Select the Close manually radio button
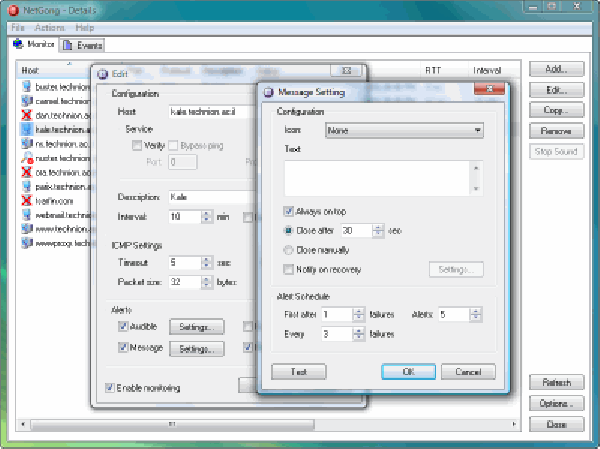The width and height of the screenshot is (600, 449). click(288, 250)
